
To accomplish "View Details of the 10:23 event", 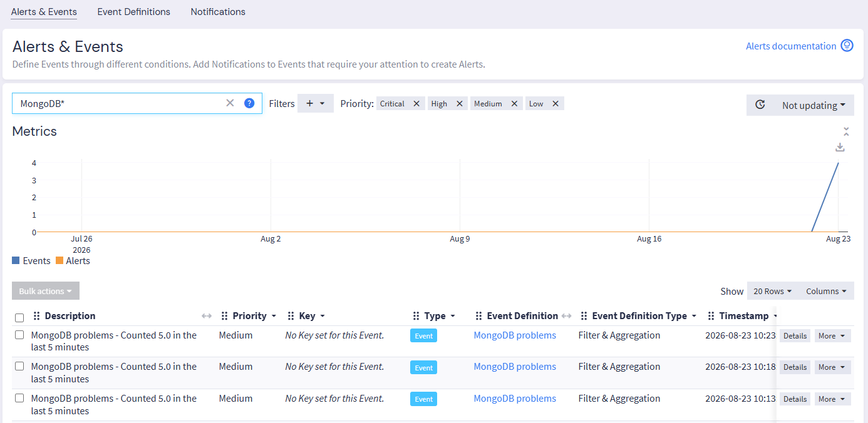I will tap(795, 336).
